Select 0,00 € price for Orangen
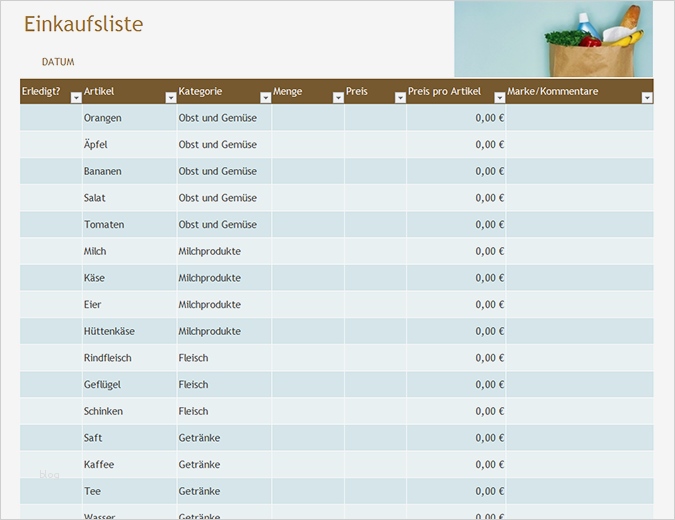The width and height of the screenshot is (675, 520). [456, 118]
